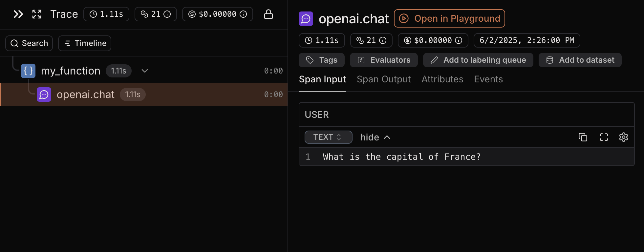Open the Attributes tab

click(442, 79)
